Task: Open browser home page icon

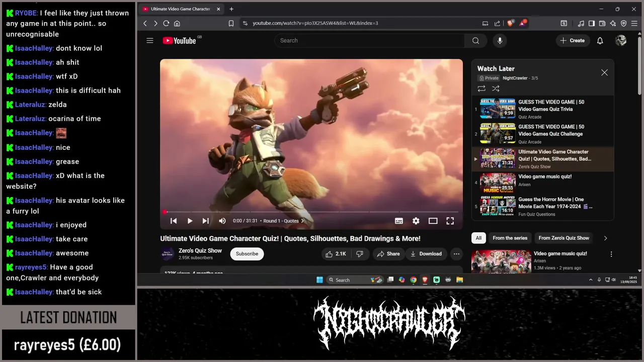Action: tap(177, 23)
